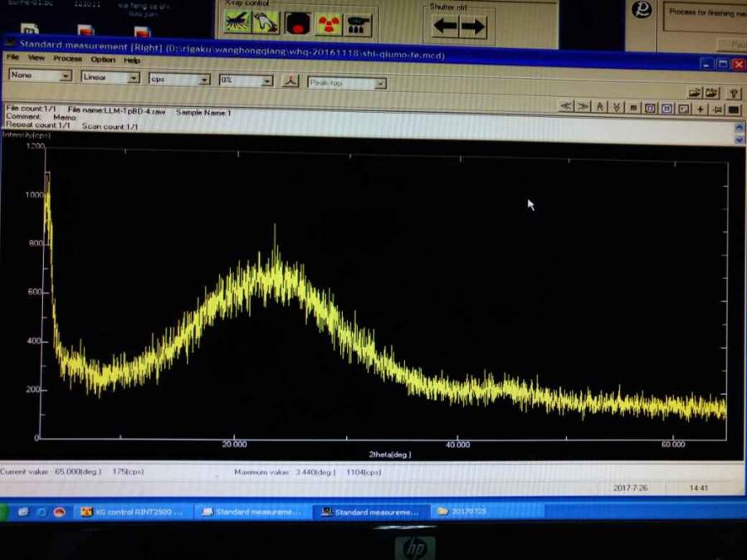Click the small black square toolbar icon
Image resolution: width=747 pixels, height=560 pixels.
633,108
